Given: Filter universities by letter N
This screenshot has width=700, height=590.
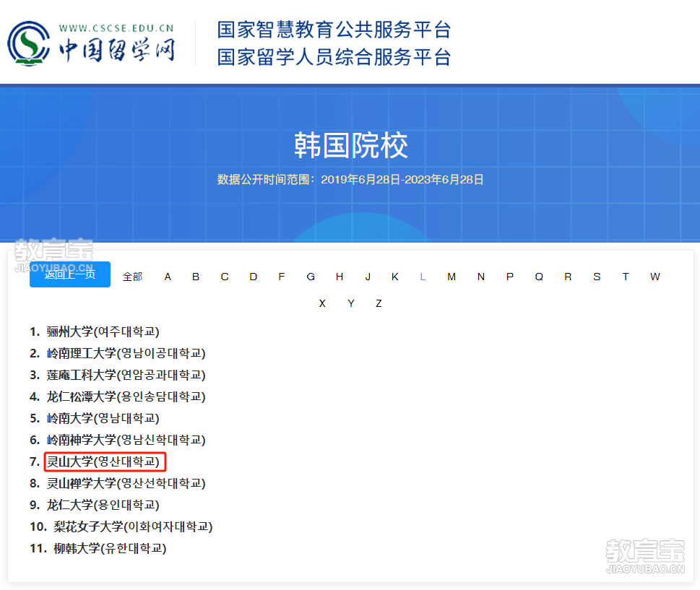Looking at the screenshot, I should 481,277.
